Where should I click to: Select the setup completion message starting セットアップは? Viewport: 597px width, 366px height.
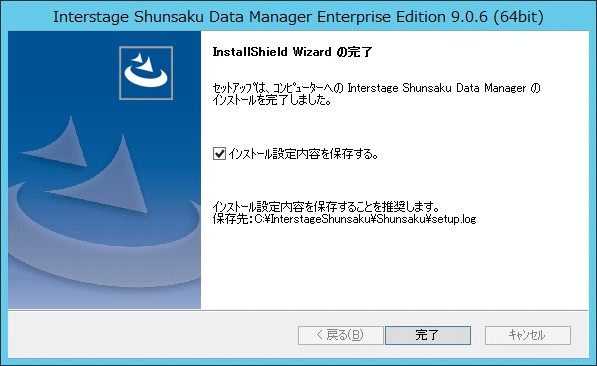point(376,94)
